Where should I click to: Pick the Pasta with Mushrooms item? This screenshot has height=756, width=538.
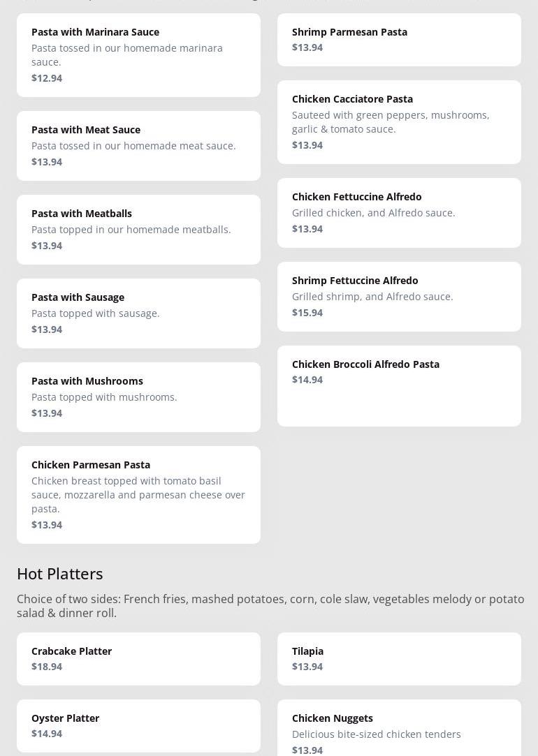[x=138, y=396]
